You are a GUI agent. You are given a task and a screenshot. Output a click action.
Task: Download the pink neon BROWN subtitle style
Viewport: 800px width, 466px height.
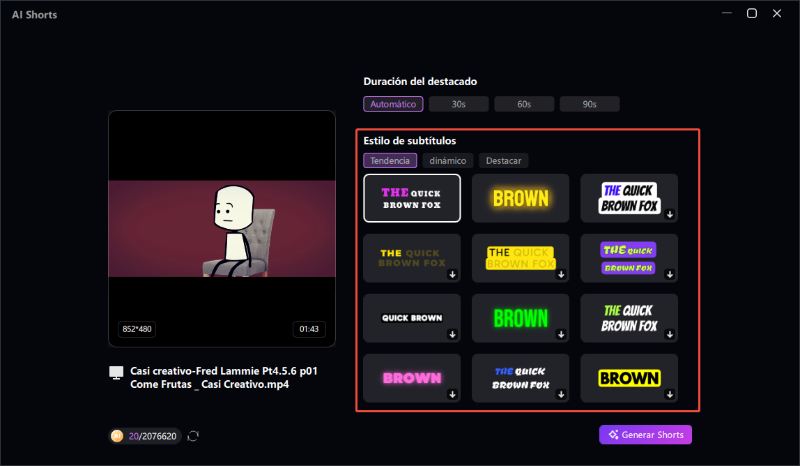[x=452, y=394]
